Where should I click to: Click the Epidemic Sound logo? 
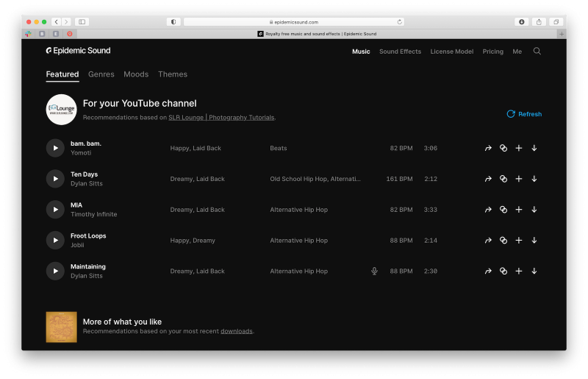pos(78,51)
